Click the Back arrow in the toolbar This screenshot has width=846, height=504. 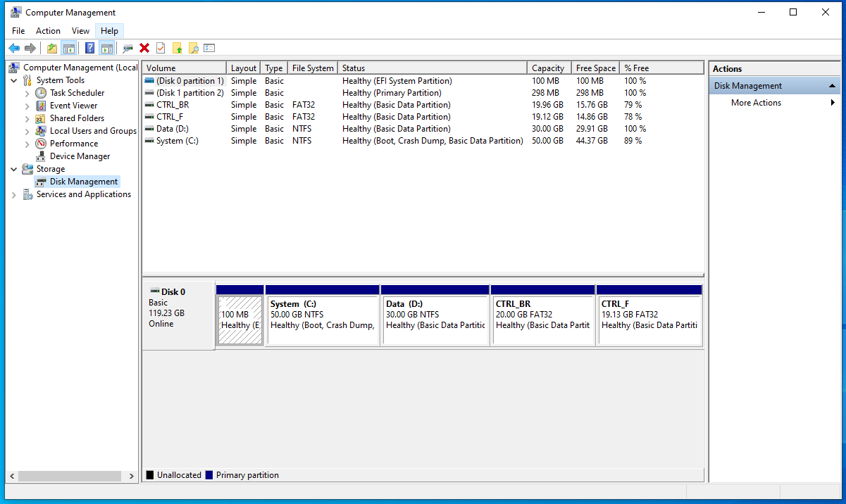(x=14, y=48)
